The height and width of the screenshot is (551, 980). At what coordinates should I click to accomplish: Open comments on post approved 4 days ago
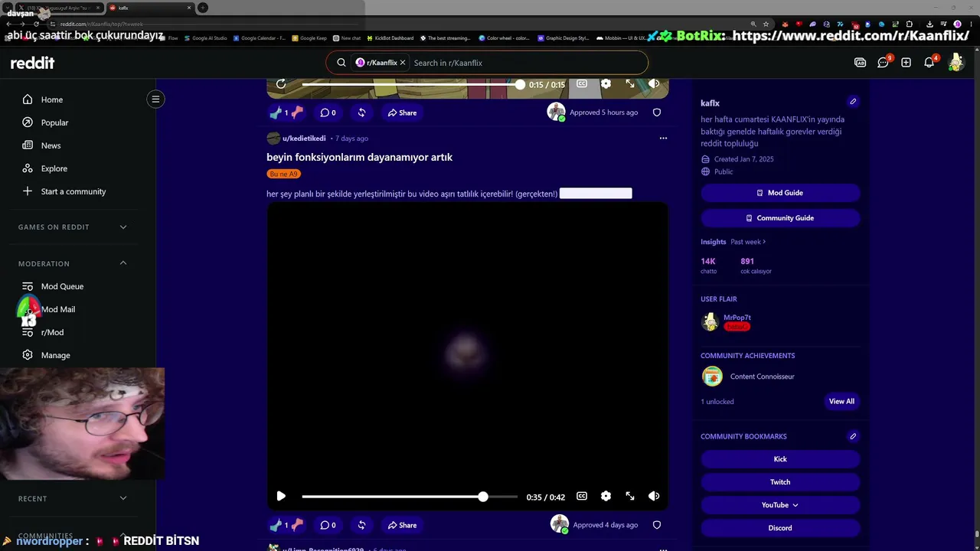coord(328,525)
